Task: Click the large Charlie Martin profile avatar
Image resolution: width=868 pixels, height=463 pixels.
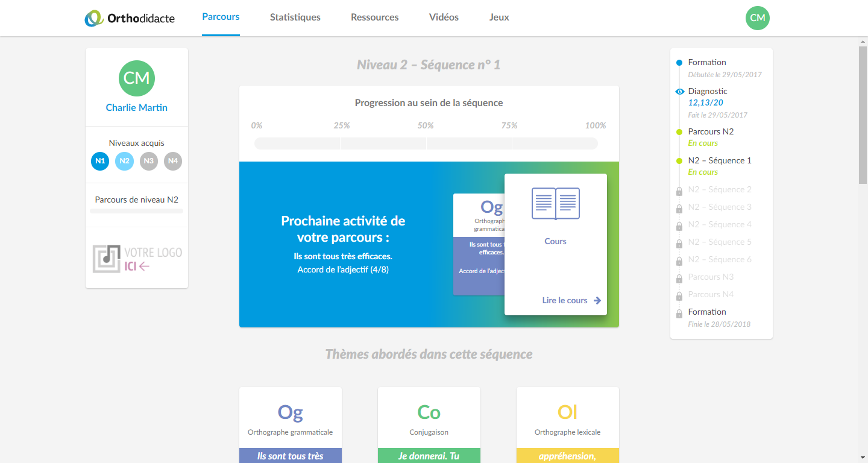Action: (x=137, y=78)
